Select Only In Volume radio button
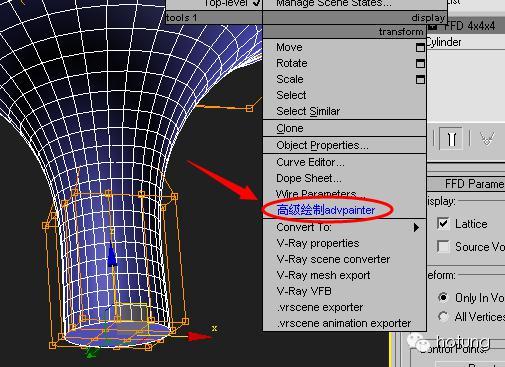 [443, 297]
